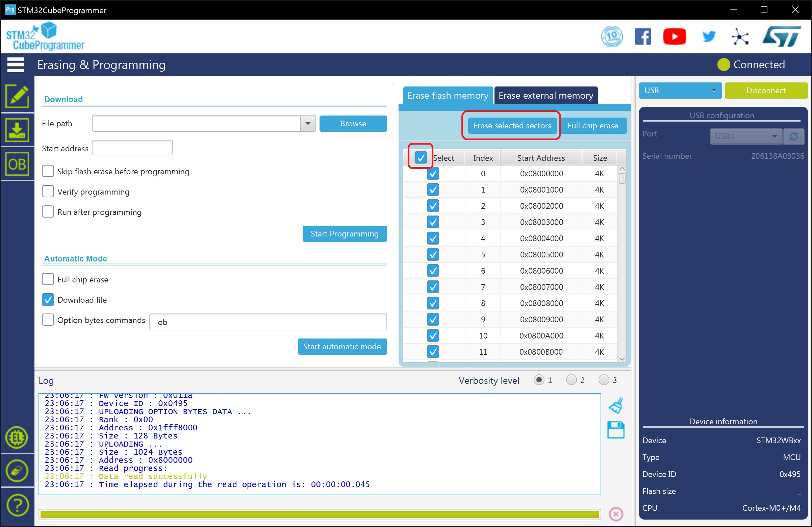Image resolution: width=812 pixels, height=527 pixels.
Task: Click the Full chip erase button
Action: pos(593,126)
